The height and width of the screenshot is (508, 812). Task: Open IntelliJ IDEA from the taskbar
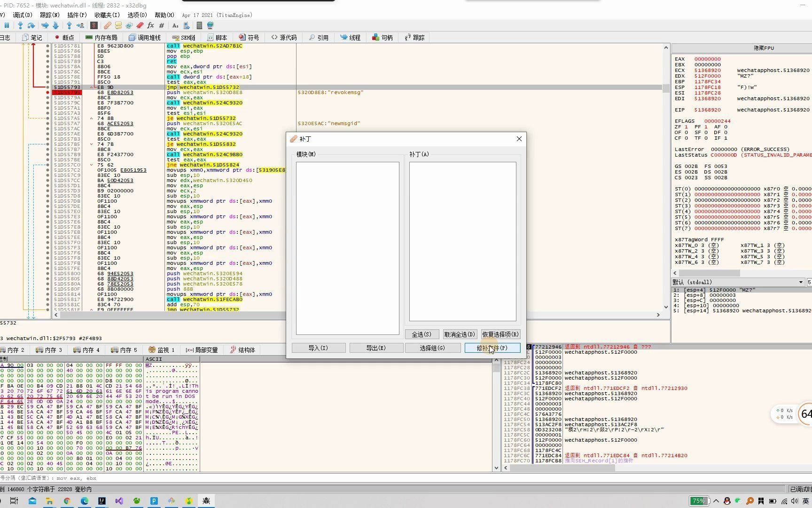[x=102, y=501]
